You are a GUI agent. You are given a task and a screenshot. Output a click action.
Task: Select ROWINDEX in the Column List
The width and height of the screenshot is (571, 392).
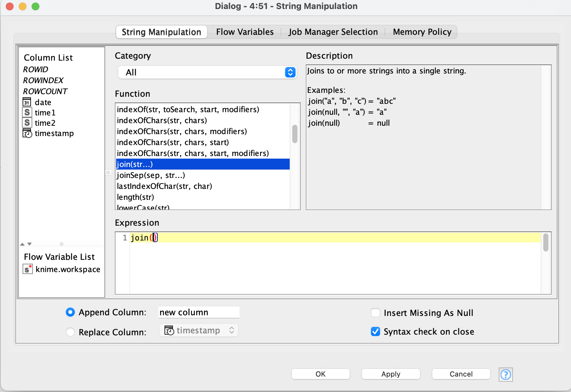coord(43,80)
